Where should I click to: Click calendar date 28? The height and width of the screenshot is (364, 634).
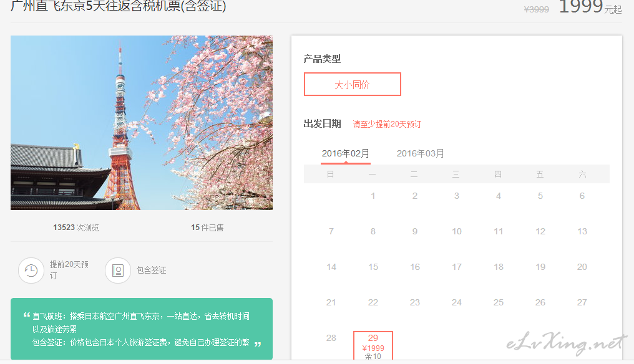pyautogui.click(x=331, y=338)
